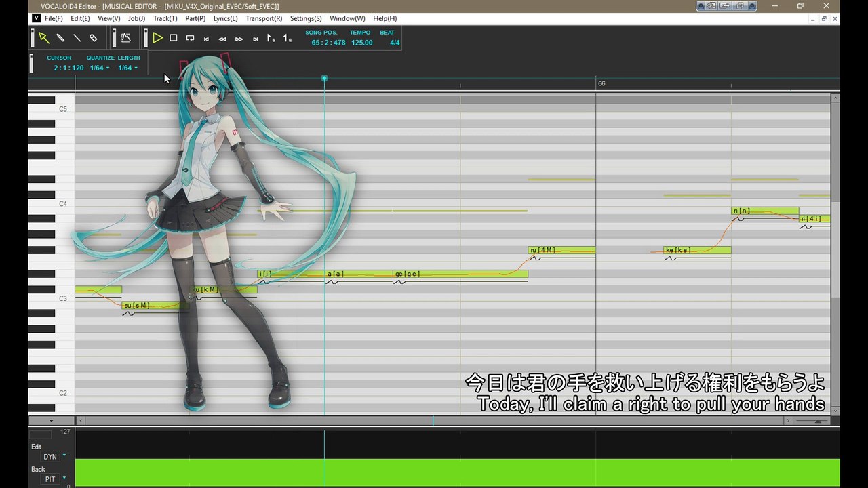The height and width of the screenshot is (488, 868).
Task: Open the Transport menu
Action: [x=264, y=18]
